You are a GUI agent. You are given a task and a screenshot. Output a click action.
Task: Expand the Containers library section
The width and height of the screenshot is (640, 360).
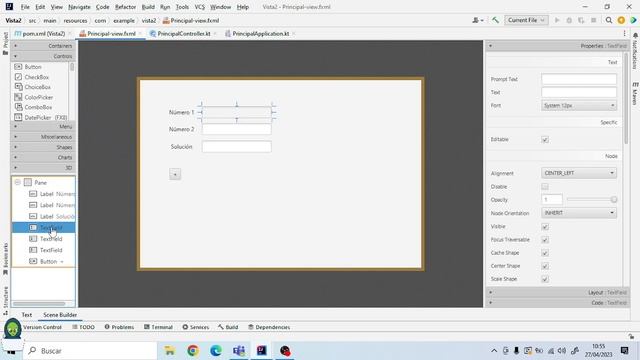(43, 46)
